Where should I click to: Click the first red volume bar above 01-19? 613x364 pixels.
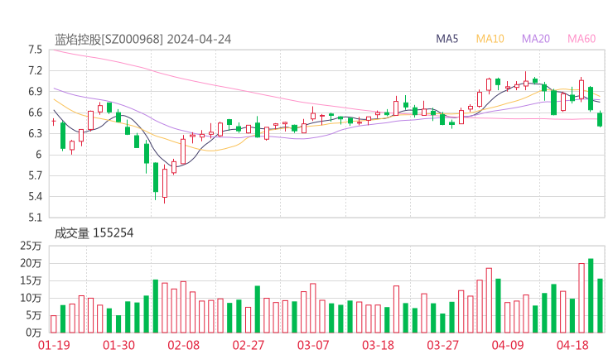pyautogui.click(x=54, y=324)
